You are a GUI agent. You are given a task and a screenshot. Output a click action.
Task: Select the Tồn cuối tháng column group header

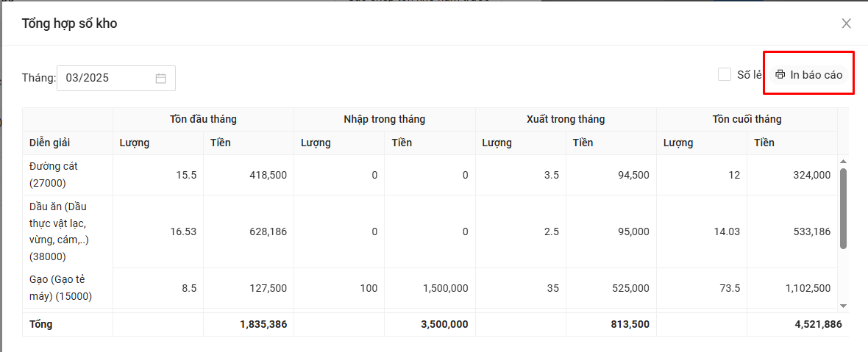coord(747,119)
